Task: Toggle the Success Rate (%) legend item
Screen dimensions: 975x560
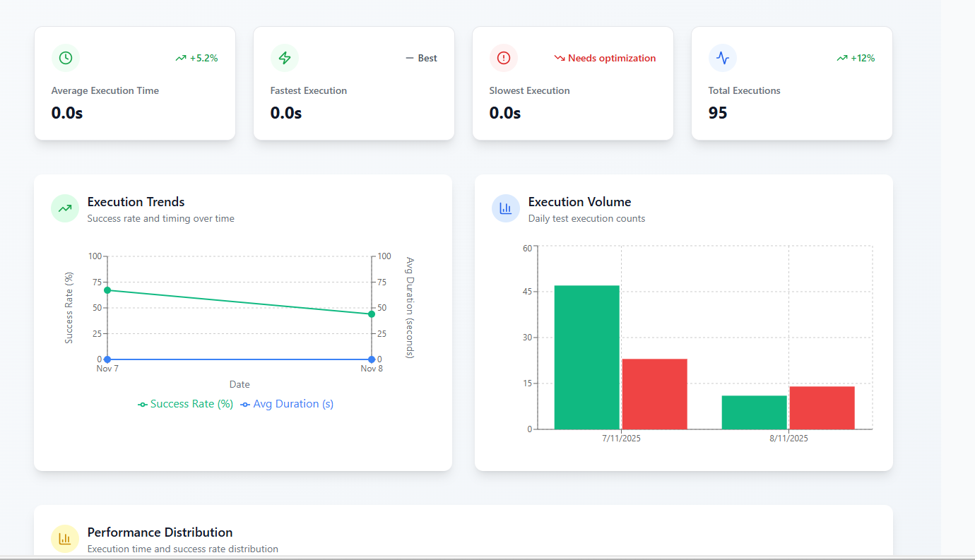Action: point(185,404)
